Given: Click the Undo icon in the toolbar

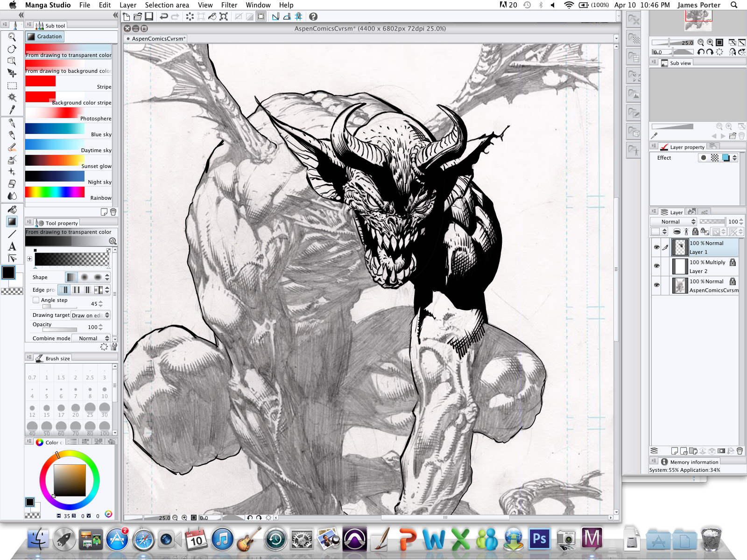Looking at the screenshot, I should point(163,17).
